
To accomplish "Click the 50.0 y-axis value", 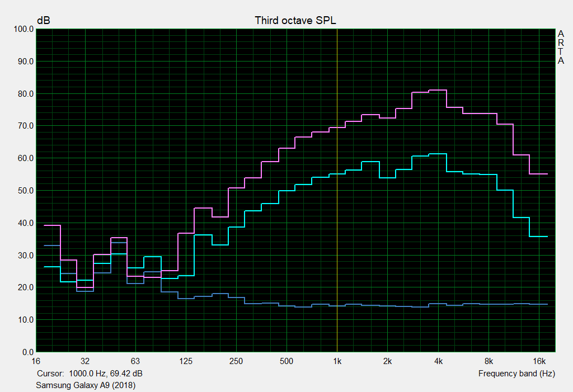I will pos(26,191).
